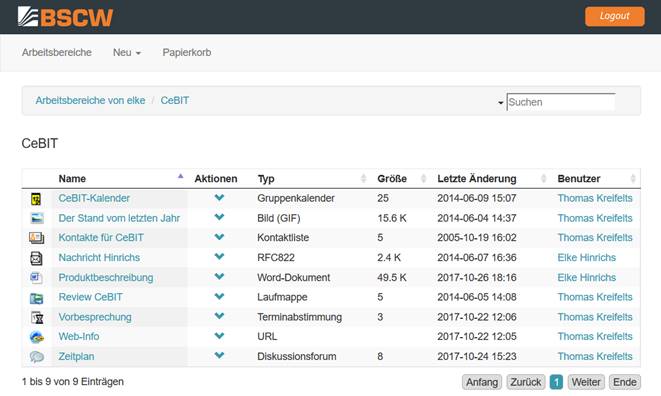Open Arbeitsbereiche in the navigation bar

tap(56, 53)
